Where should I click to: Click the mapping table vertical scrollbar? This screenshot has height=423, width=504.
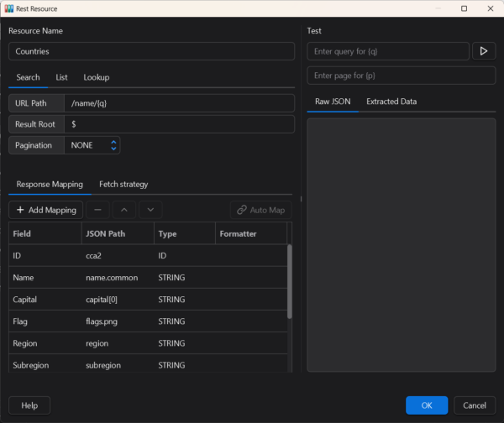(290, 281)
